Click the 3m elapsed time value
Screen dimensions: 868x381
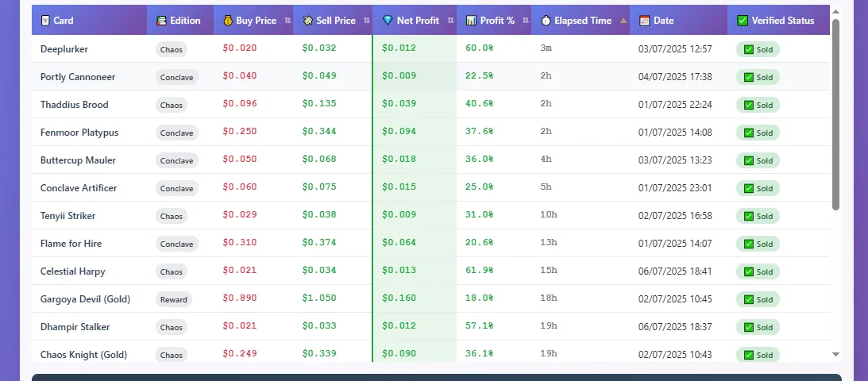[546, 48]
